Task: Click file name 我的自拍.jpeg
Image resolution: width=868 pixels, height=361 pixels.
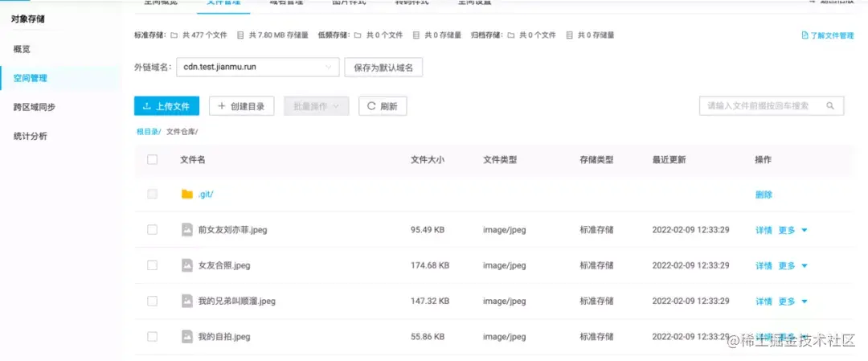Action: (x=224, y=336)
